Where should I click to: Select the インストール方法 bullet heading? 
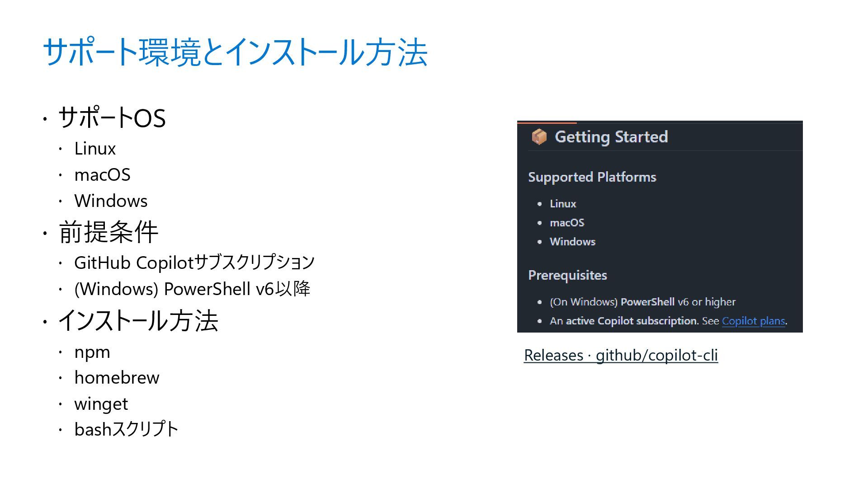point(138,321)
